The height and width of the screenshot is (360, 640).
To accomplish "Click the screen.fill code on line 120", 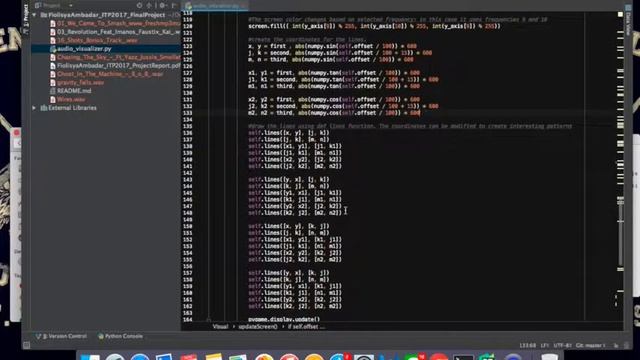I will (x=374, y=26).
